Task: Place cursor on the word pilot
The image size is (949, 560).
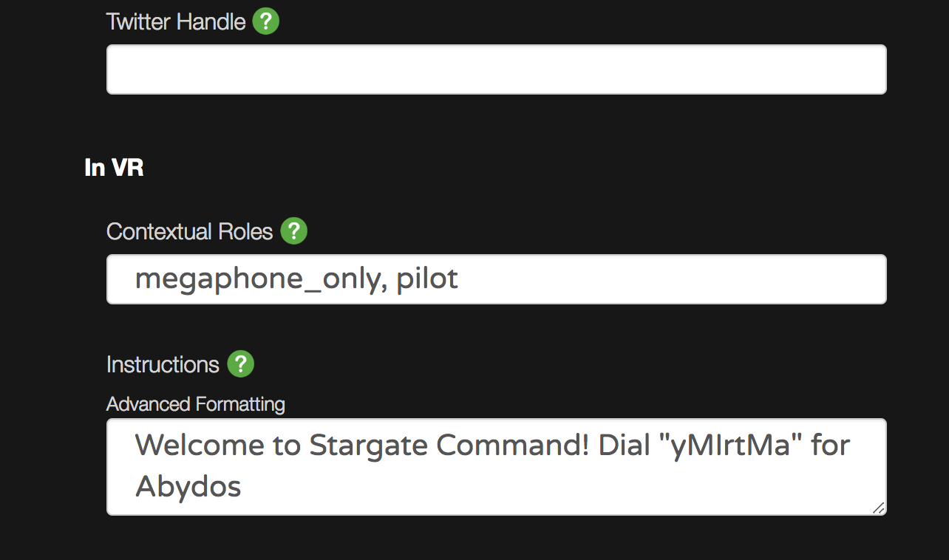Action: [427, 279]
